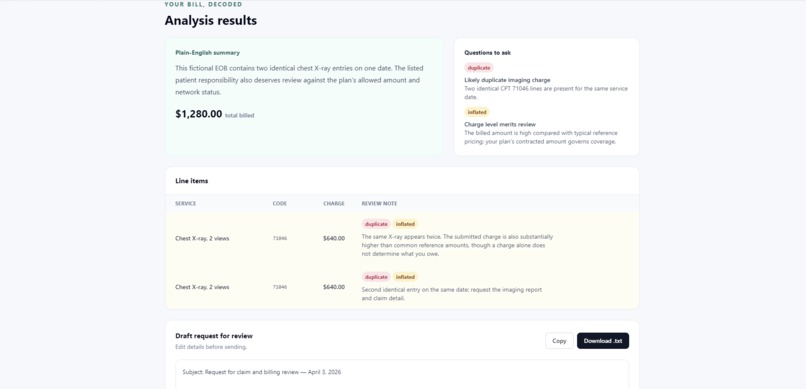Click the $1,280.00 total amount

[198, 114]
